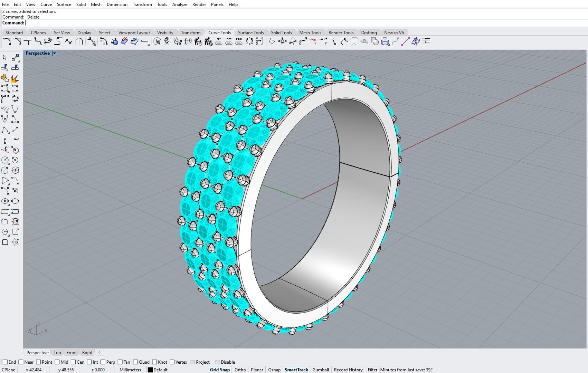Switch to the Right viewport tab
The width and height of the screenshot is (588, 373).
click(87, 353)
